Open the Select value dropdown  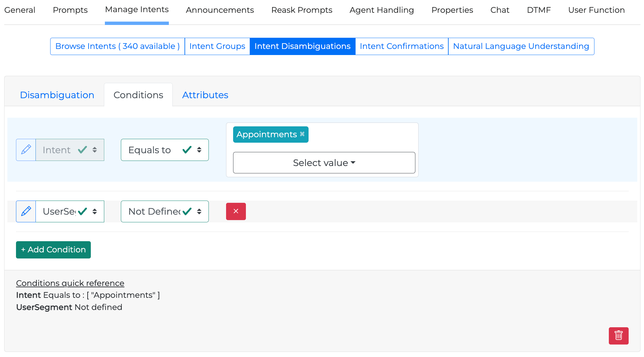[324, 163]
